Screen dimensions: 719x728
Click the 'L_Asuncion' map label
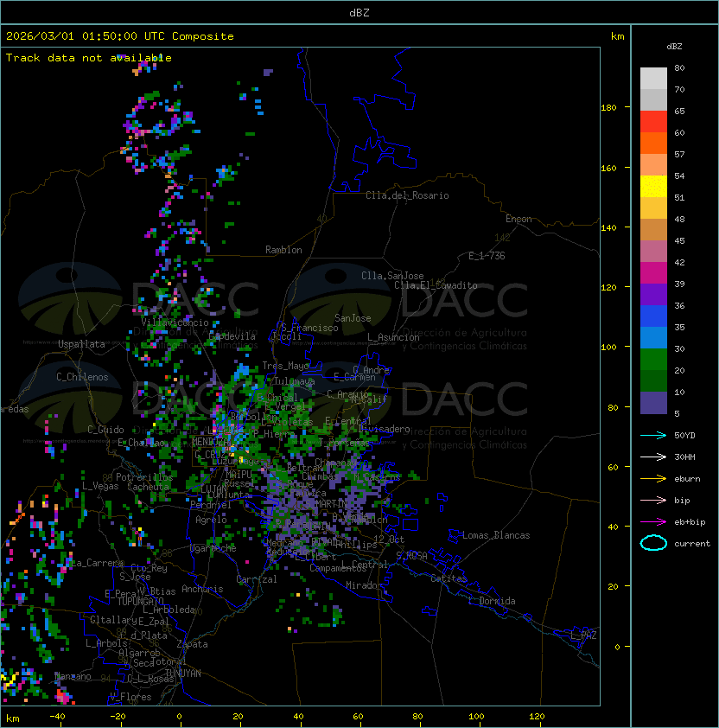point(393,337)
